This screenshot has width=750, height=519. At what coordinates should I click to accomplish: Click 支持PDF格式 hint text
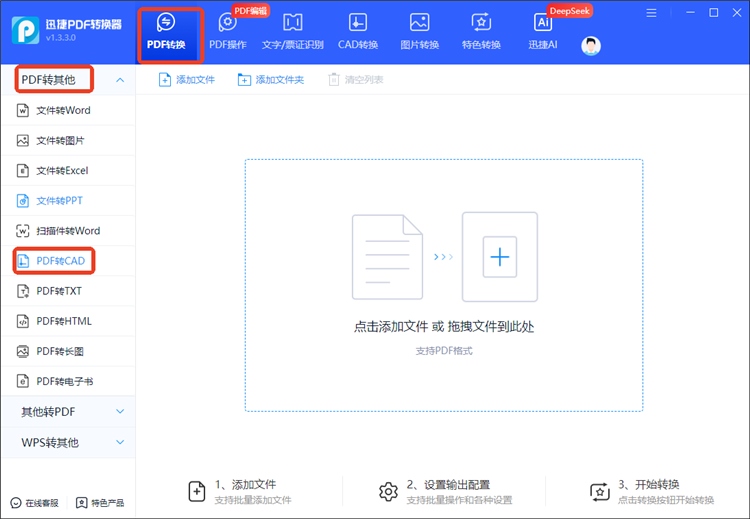pyautogui.click(x=444, y=351)
